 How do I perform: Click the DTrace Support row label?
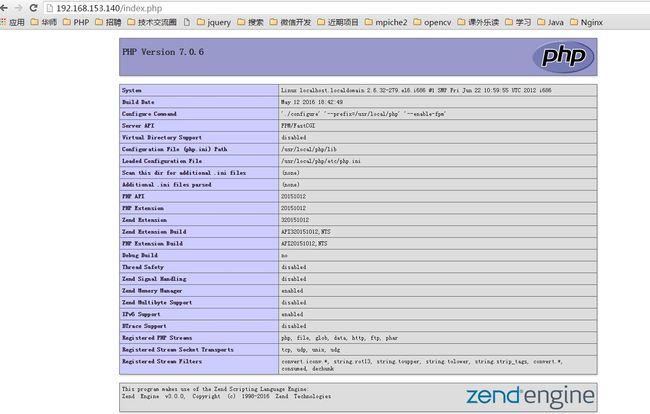(144, 326)
